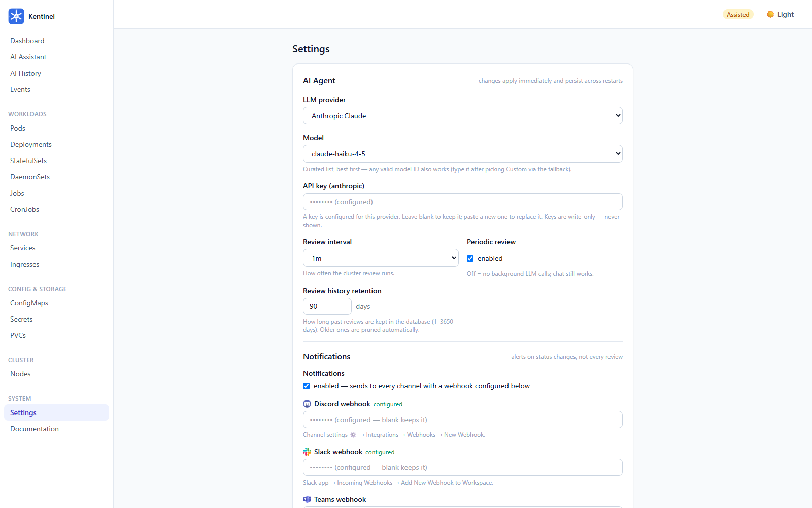Click the WORKLOADS section label

(27, 114)
